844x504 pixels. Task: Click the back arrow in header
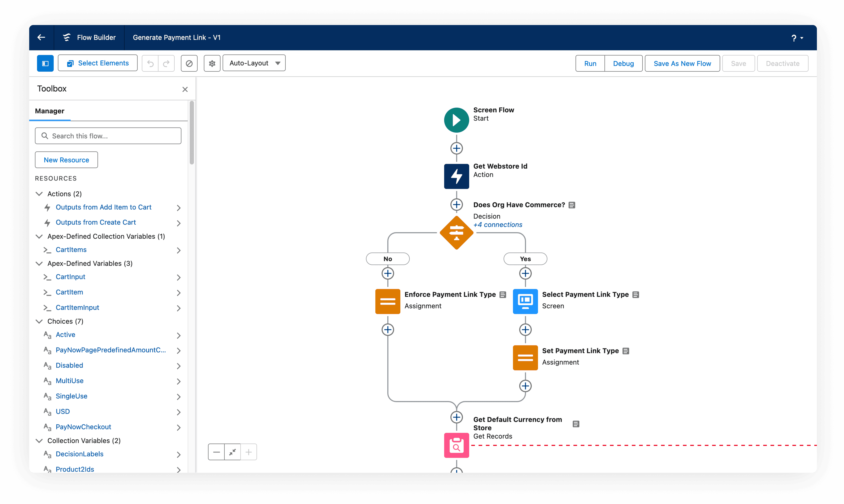pyautogui.click(x=41, y=37)
